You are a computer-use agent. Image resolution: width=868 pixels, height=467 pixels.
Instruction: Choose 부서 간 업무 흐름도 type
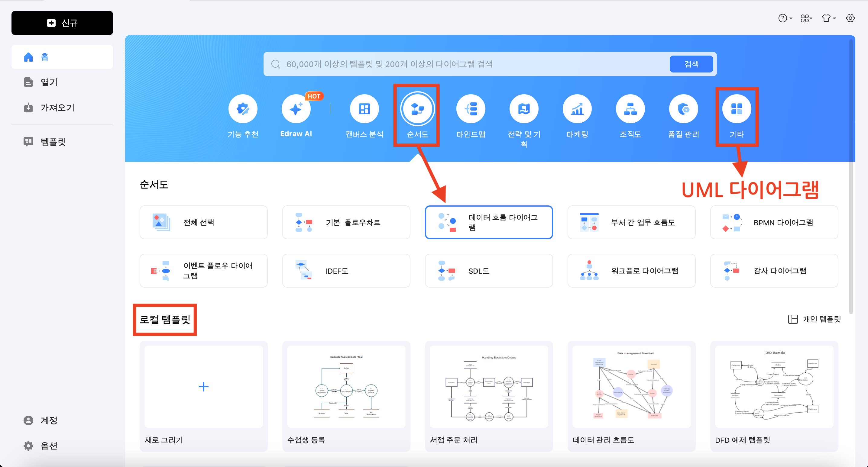[631, 222]
